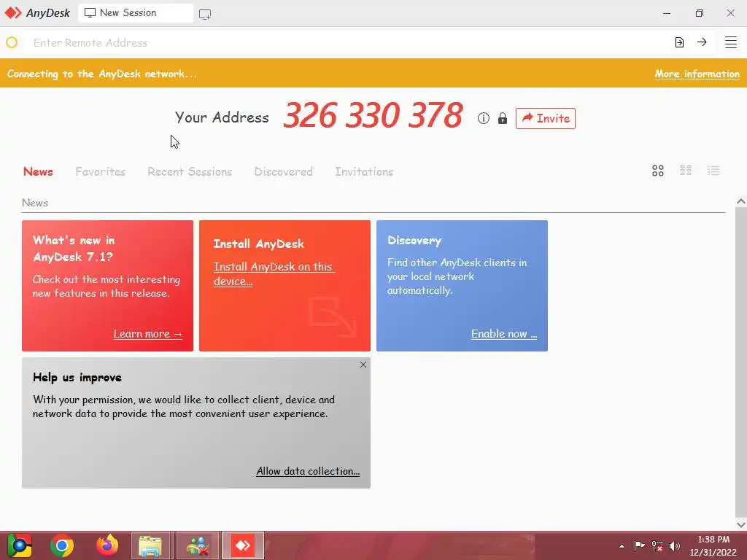Screen dimensions: 747x560
Task: Minimize the AnyDesk window
Action: [x=667, y=13]
